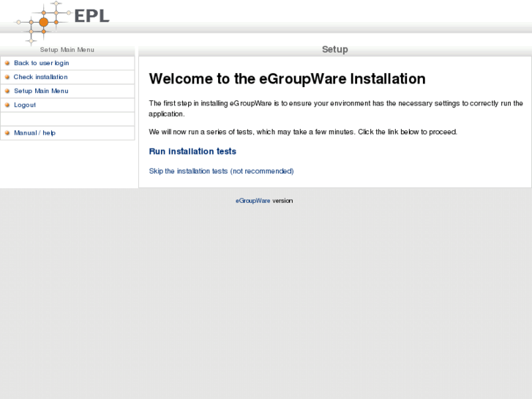Click the orange bullet beside Check installation
Viewport: 532px width, 399px height.
tap(7, 77)
